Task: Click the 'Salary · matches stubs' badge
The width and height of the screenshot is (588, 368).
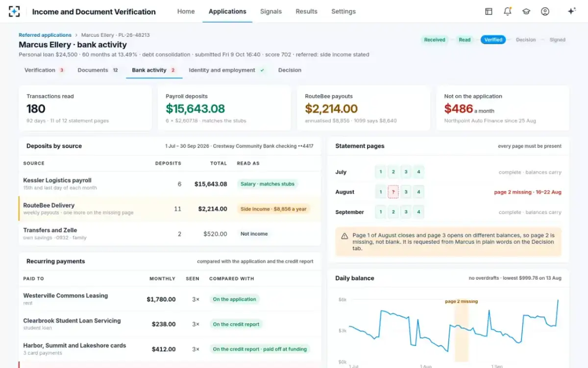Action: click(x=268, y=184)
